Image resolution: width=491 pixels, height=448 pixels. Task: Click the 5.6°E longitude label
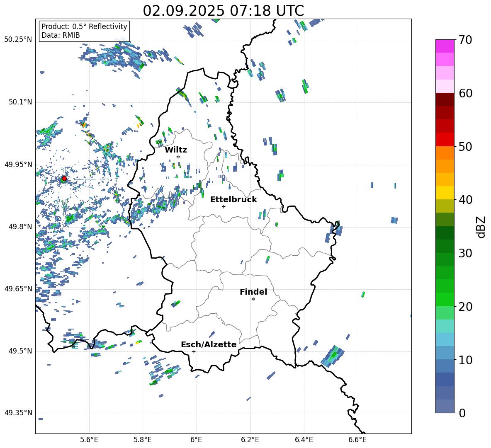click(89, 440)
